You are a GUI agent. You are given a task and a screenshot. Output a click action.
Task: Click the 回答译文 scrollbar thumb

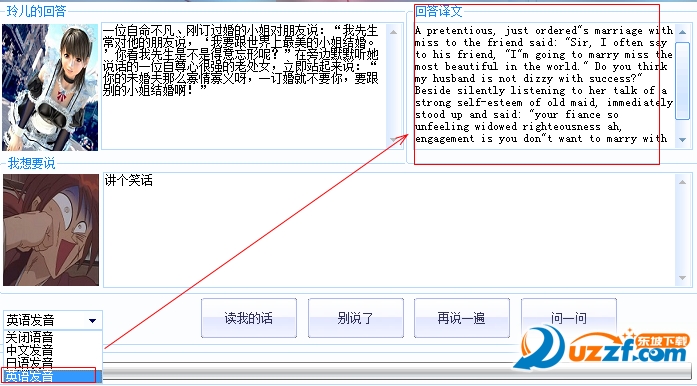point(682,80)
